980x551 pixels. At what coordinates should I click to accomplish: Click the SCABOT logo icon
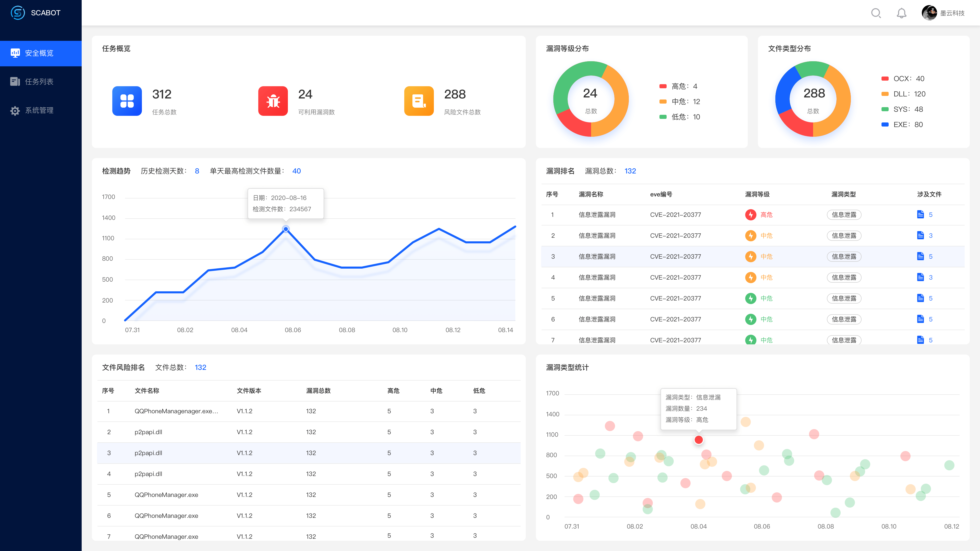(x=18, y=12)
